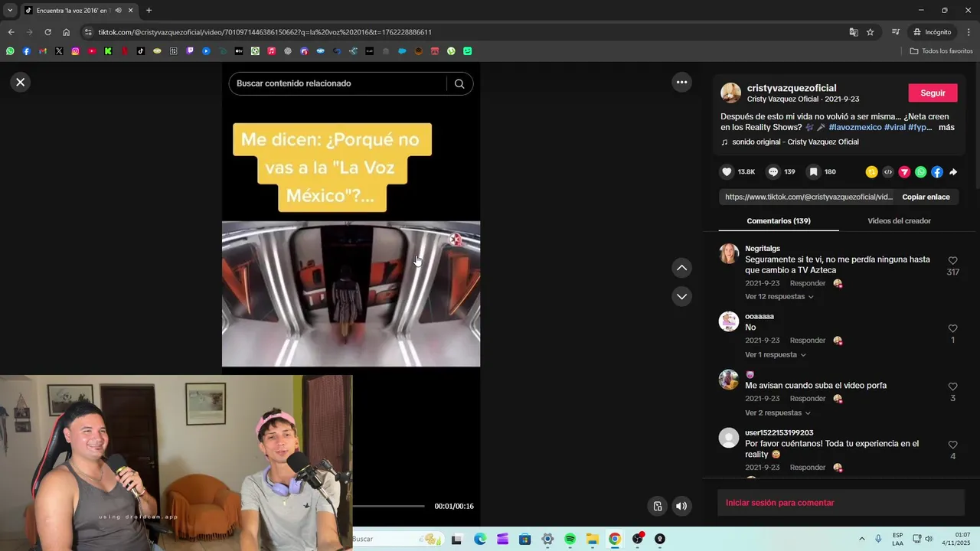Open File Explorer from taskbar
The width and height of the screenshot is (980, 551).
pyautogui.click(x=592, y=539)
